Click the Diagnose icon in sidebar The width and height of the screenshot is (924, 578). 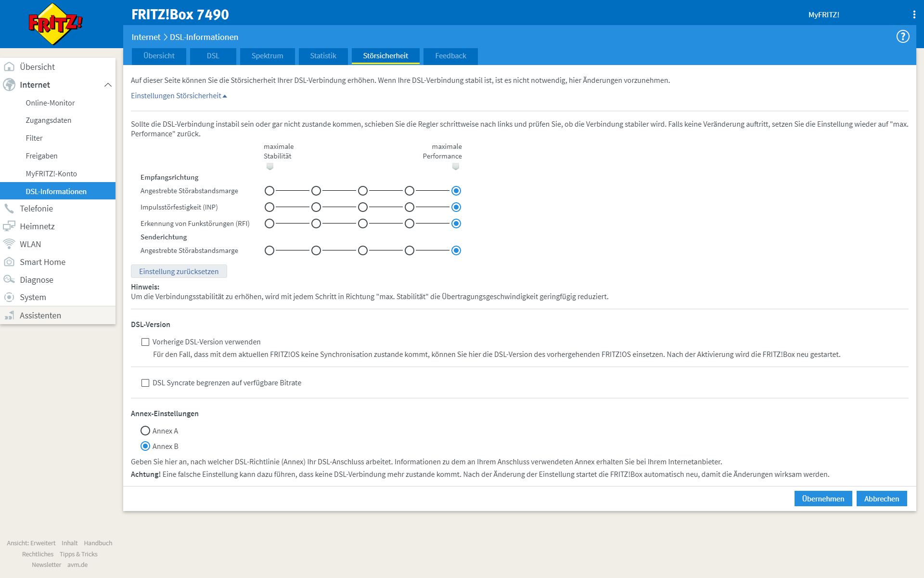click(9, 280)
